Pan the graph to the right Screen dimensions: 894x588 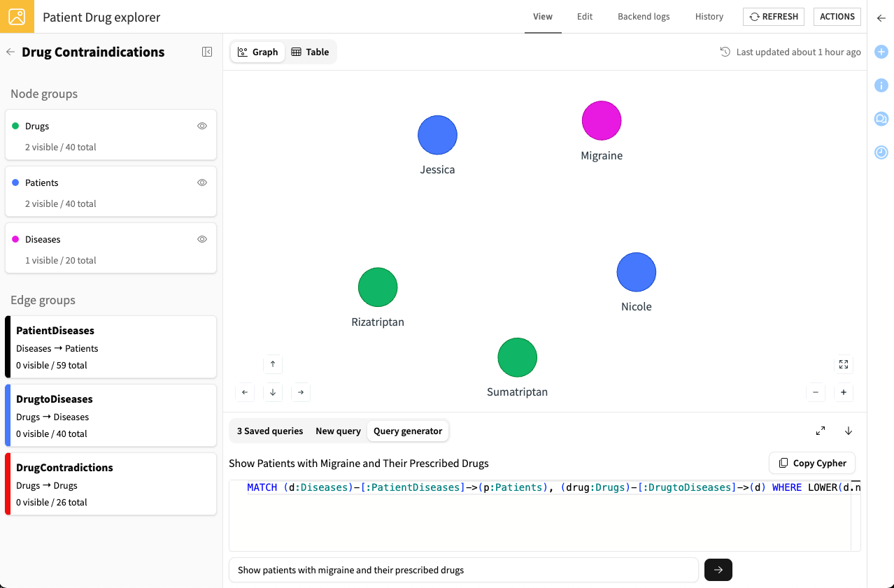(301, 392)
